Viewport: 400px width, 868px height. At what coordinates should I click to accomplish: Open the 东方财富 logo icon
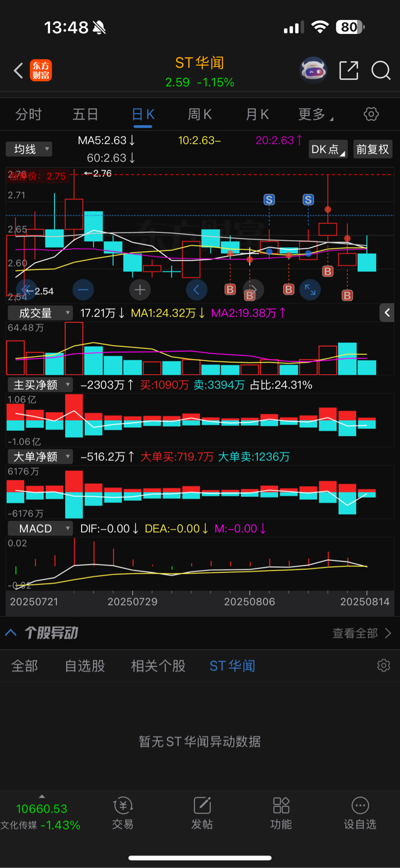pyautogui.click(x=41, y=70)
